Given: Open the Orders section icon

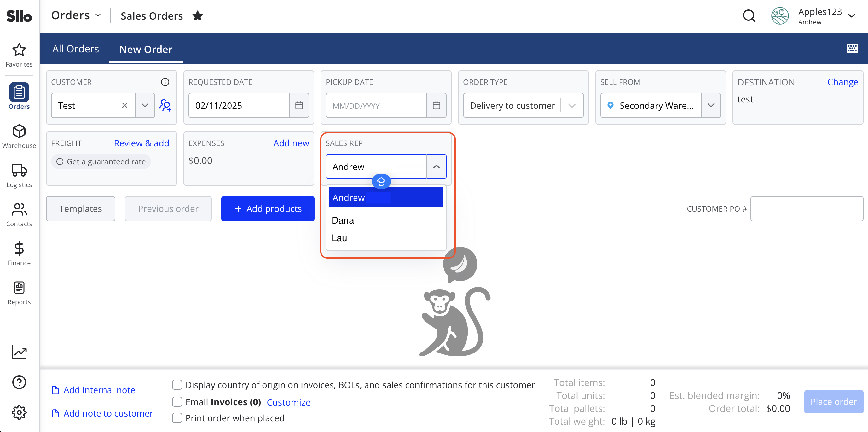Looking at the screenshot, I should click(x=19, y=92).
